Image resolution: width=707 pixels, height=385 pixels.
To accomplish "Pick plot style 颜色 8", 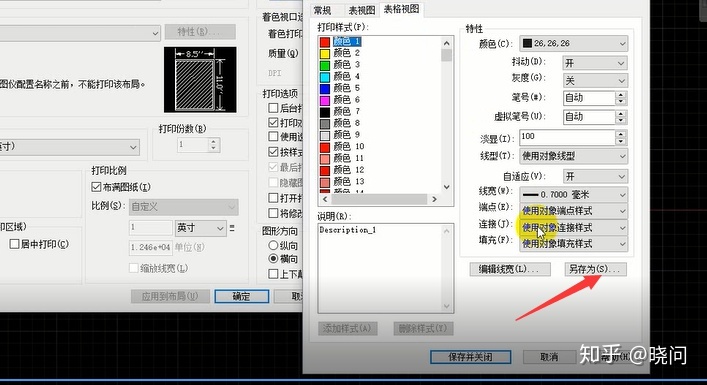I will [346, 123].
